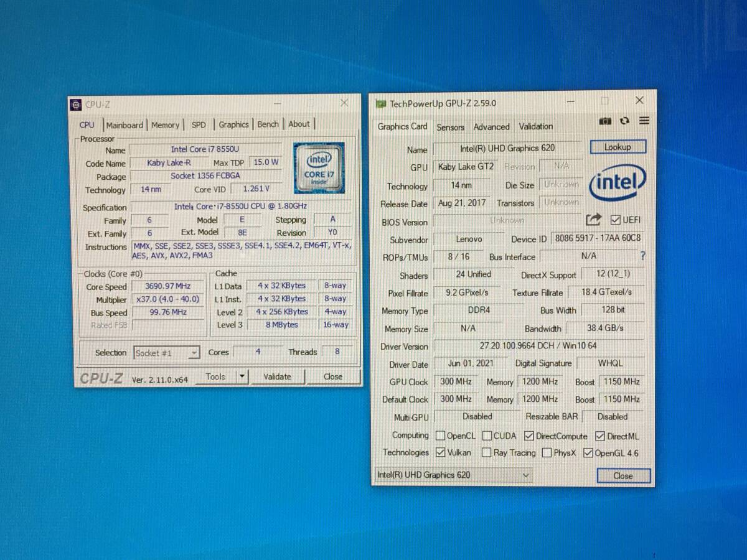Click the Subvendor value Lenovo
This screenshot has width=747, height=560.
click(469, 239)
